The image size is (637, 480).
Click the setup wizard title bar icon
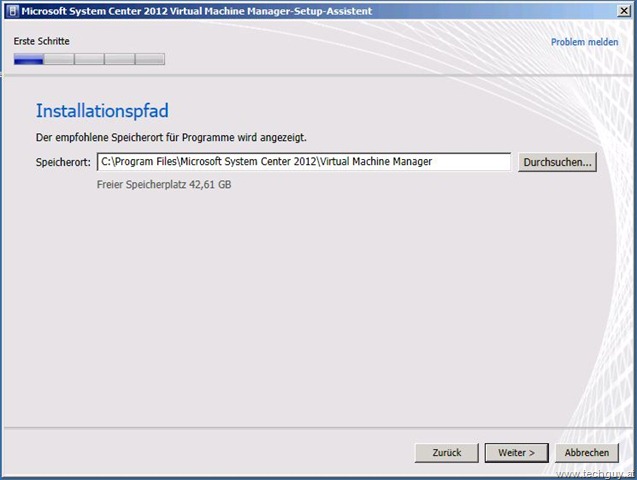pyautogui.click(x=13, y=11)
